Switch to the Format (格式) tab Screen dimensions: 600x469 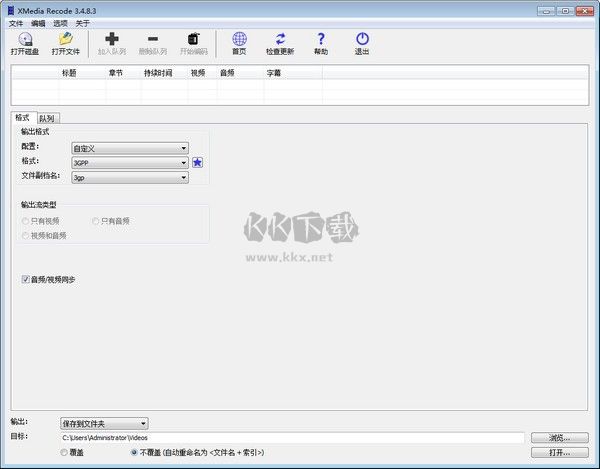click(23, 117)
